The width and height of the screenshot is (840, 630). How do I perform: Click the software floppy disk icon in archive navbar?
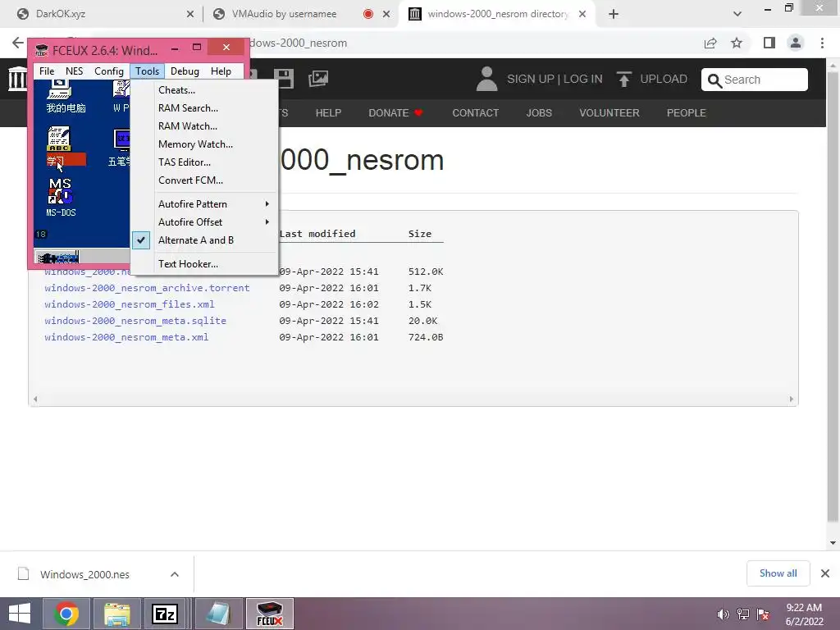point(283,79)
